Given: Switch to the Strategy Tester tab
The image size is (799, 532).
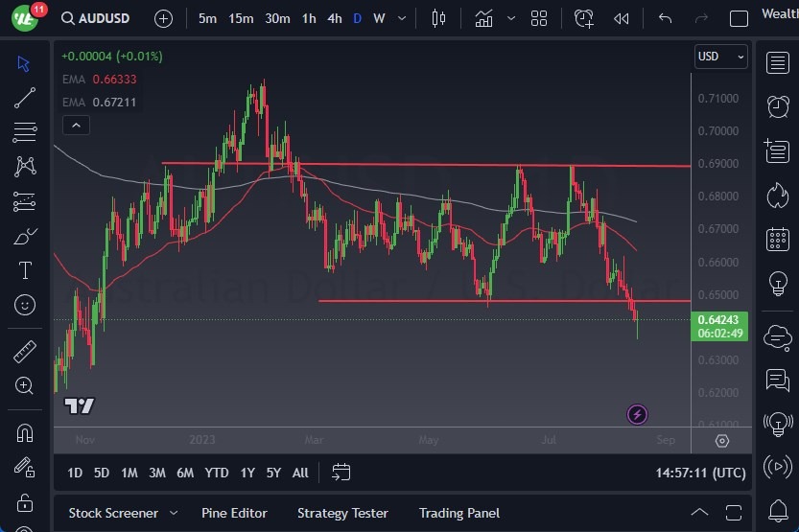Looking at the screenshot, I should pyautogui.click(x=342, y=513).
